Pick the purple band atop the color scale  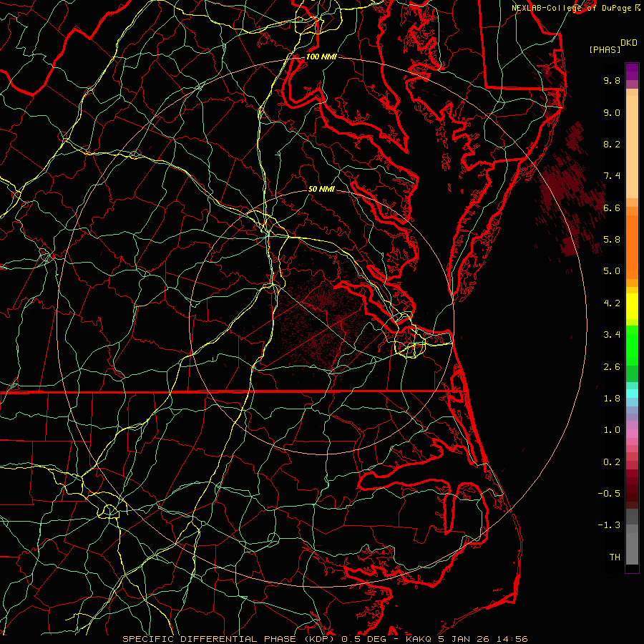632,72
